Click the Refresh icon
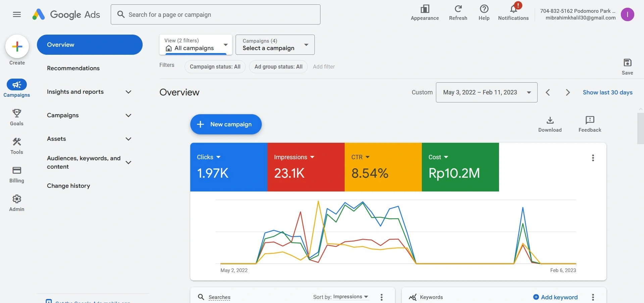Image resolution: width=644 pixels, height=303 pixels. [x=458, y=9]
